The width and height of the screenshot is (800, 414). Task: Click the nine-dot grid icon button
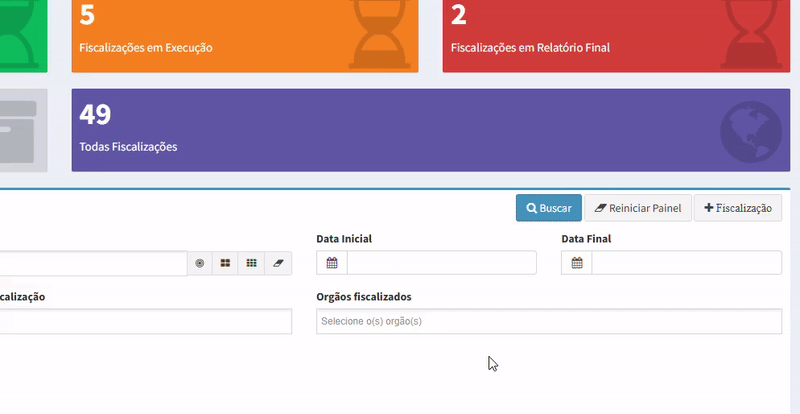251,263
